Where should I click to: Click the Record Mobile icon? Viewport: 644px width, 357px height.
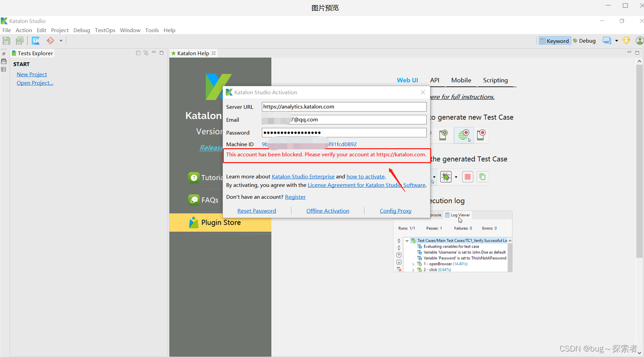pyautogui.click(x=481, y=135)
